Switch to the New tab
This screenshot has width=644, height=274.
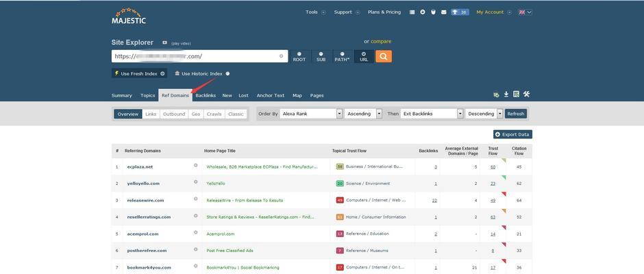[x=227, y=95]
